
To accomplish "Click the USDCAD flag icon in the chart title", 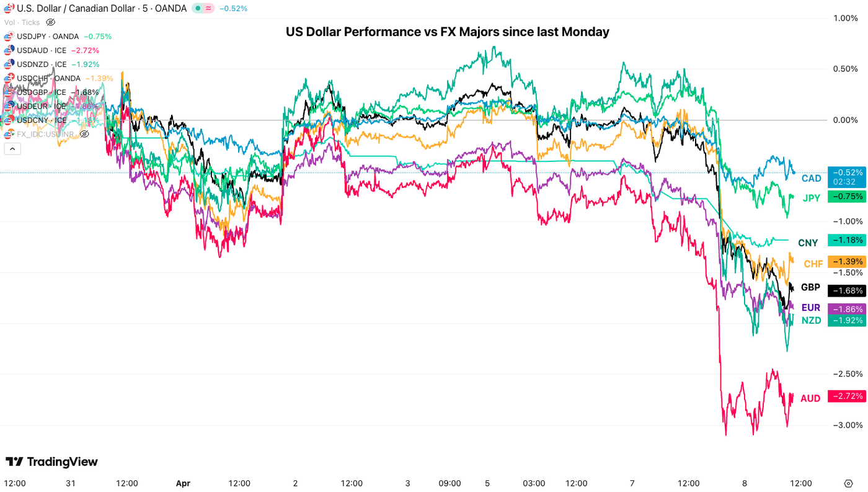I will click(7, 7).
